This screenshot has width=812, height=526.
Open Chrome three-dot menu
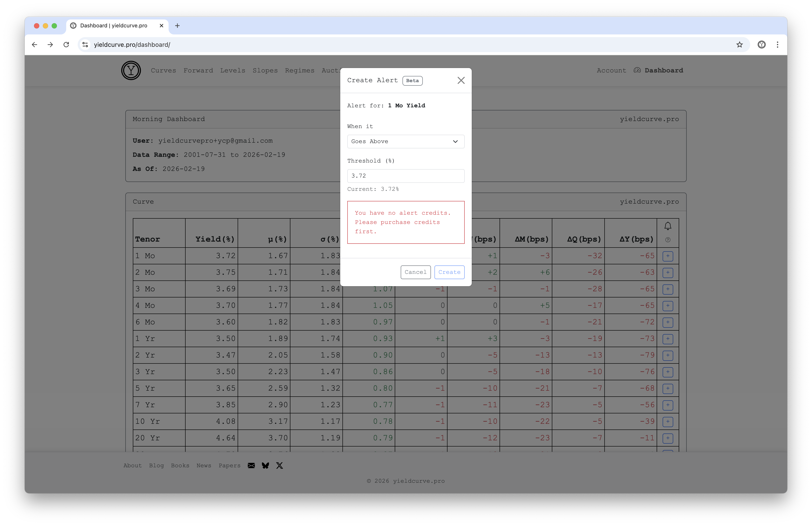point(778,45)
